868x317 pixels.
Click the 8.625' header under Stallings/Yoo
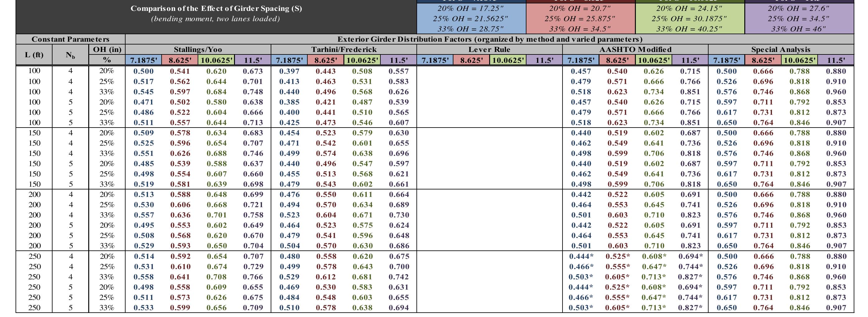tap(180, 60)
